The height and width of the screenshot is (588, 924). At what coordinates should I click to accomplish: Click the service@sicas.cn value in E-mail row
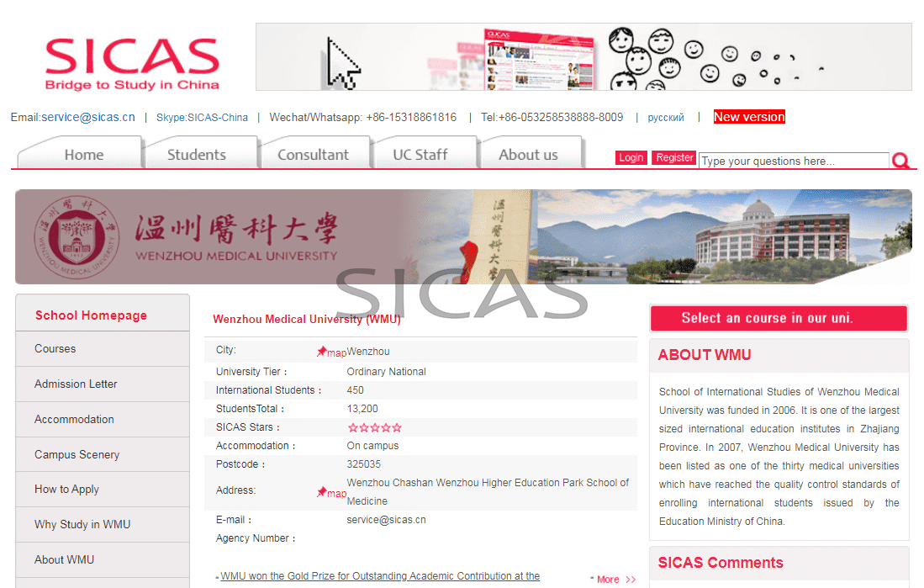pos(386,520)
